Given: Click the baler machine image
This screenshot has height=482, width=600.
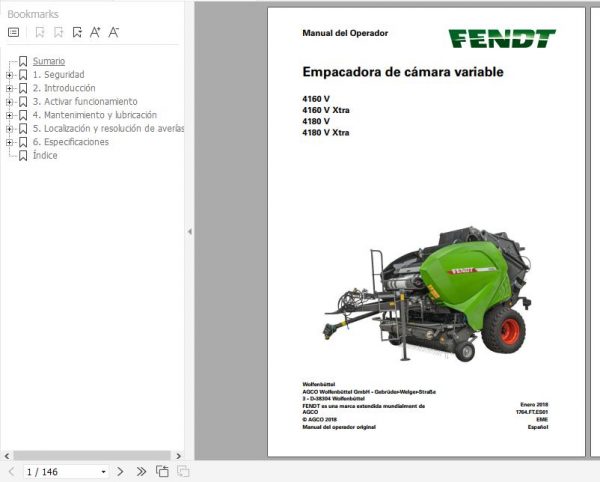Looking at the screenshot, I should tap(427, 295).
